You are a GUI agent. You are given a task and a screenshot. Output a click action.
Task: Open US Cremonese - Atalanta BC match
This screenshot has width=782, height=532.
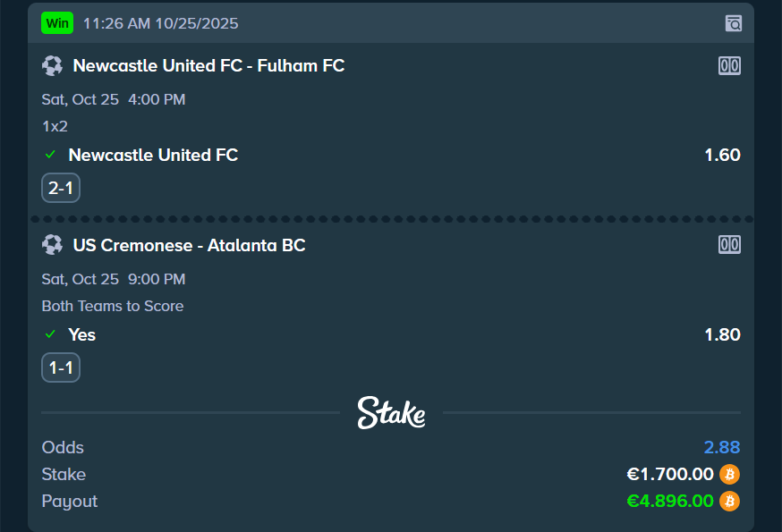189,244
